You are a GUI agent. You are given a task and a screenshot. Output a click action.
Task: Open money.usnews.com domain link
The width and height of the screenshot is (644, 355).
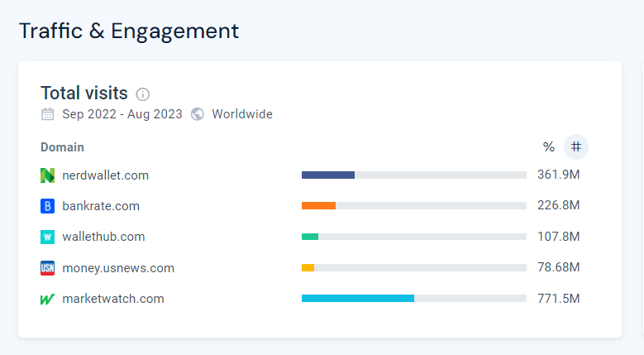point(118,268)
